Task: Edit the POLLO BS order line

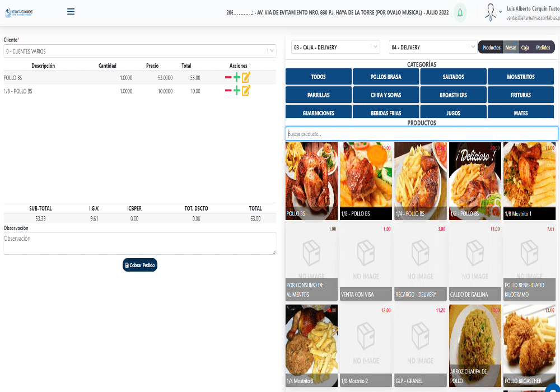Action: pyautogui.click(x=246, y=77)
